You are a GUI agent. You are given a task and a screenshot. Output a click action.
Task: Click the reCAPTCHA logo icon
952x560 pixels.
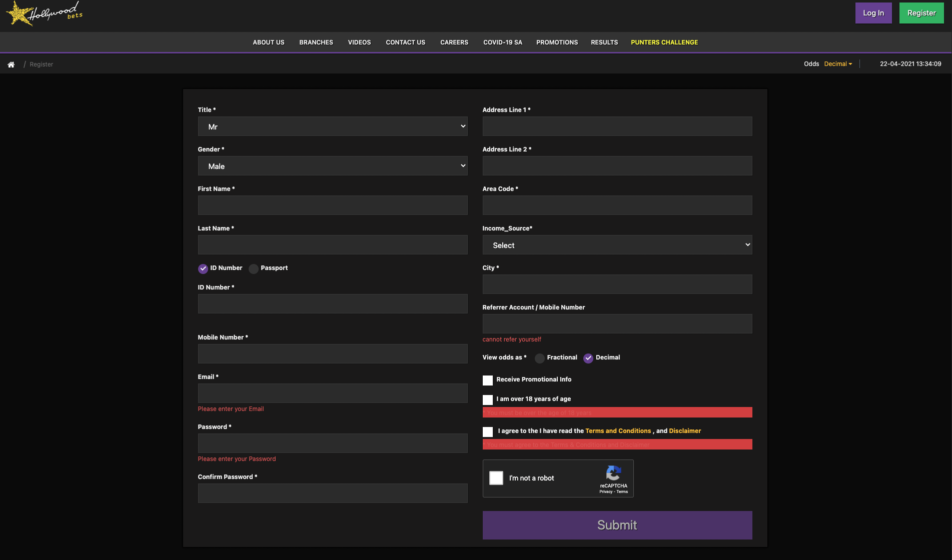[x=613, y=473]
